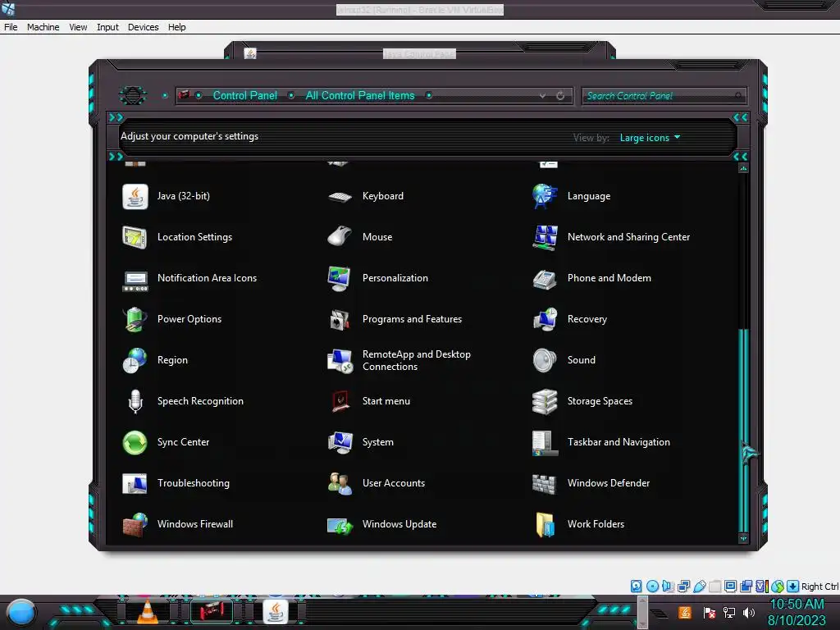
Task: Open the Taskbar and Navigation icon
Action: (545, 442)
